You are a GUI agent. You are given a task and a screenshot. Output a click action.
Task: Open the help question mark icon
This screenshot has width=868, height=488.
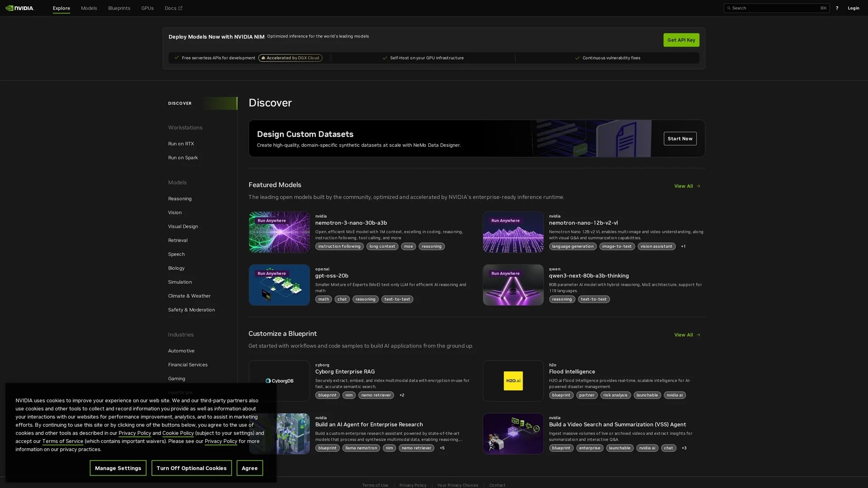[x=837, y=8]
